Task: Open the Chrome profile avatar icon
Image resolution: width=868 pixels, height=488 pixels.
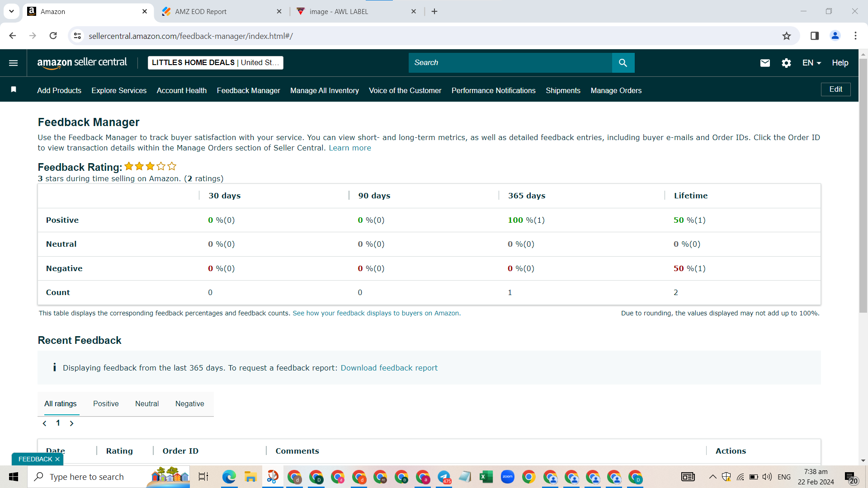Action: point(835,36)
